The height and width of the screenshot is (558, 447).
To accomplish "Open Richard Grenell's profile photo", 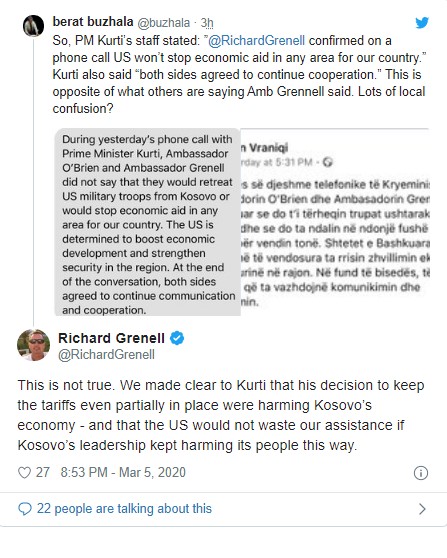I will [33, 345].
